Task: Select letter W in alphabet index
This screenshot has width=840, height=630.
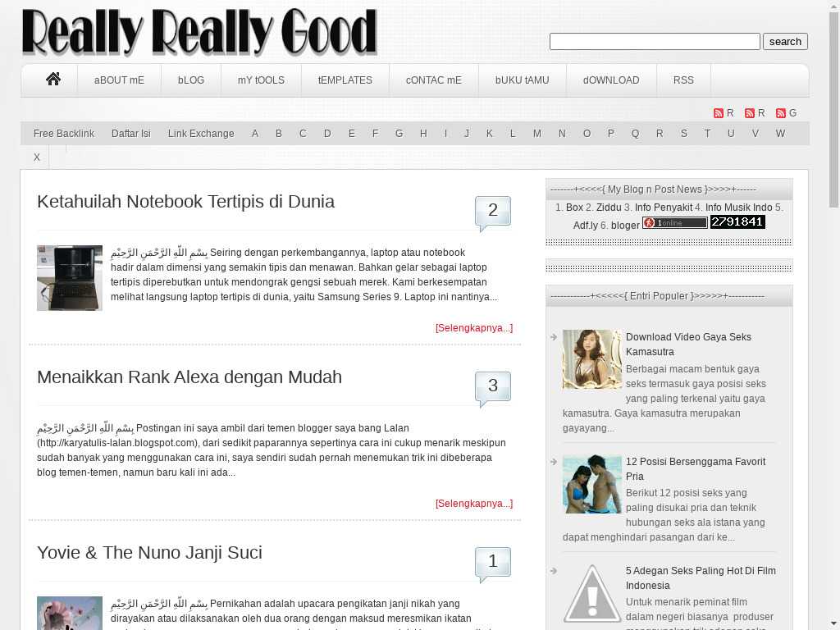Action: tap(780, 134)
